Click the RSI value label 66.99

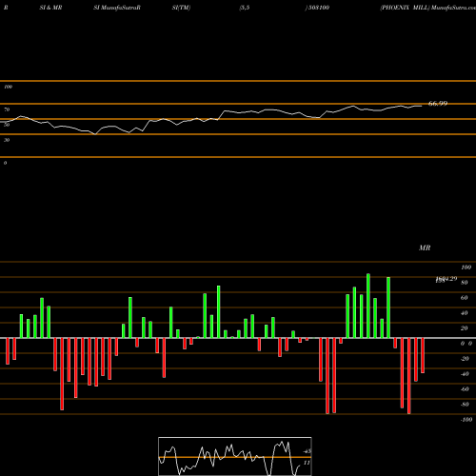438,104
